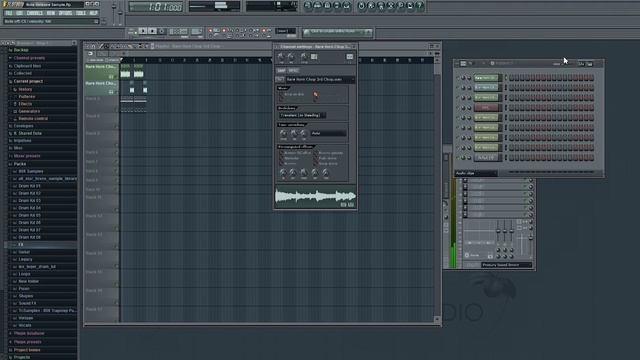Toggle Remove DC offset checkbox
The image size is (640, 360).
(281, 153)
